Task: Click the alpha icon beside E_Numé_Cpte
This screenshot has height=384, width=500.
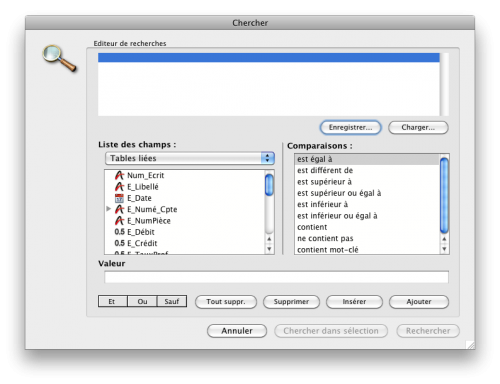Action: [119, 209]
